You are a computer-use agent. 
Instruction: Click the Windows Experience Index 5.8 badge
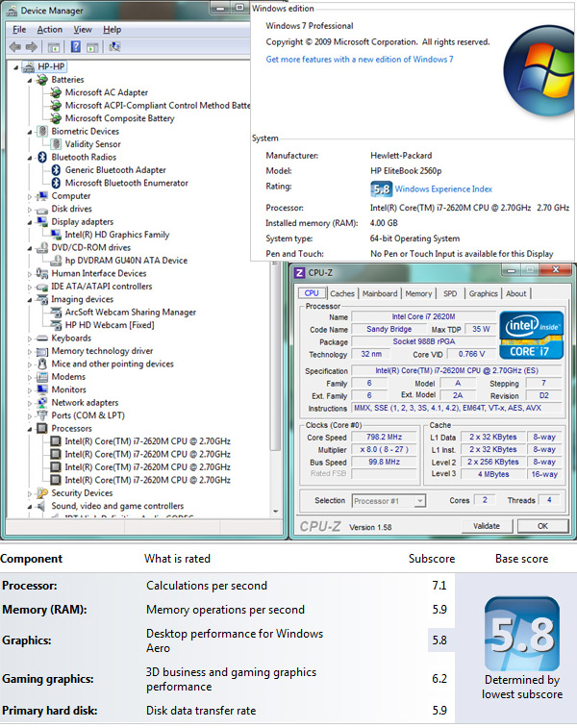point(381,188)
